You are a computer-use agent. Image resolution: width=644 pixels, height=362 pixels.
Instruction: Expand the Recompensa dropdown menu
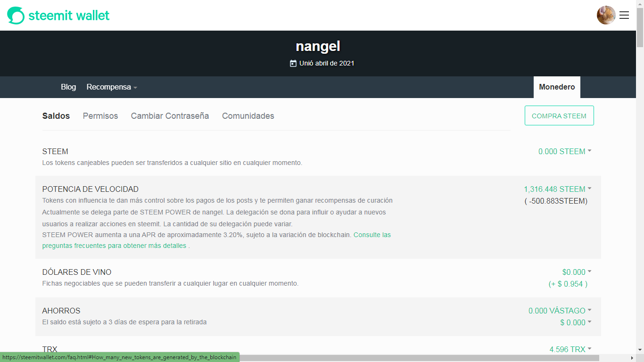(112, 87)
